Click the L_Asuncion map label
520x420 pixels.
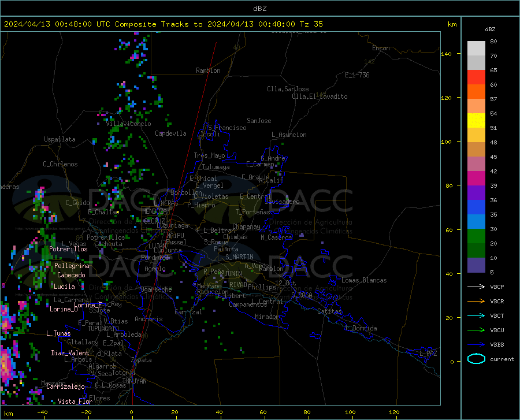coord(289,135)
